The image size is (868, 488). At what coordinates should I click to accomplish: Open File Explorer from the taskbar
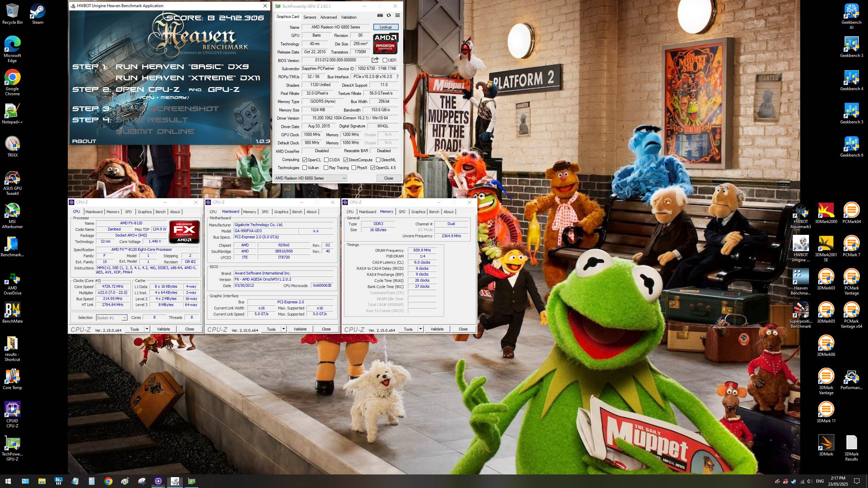[x=42, y=481]
